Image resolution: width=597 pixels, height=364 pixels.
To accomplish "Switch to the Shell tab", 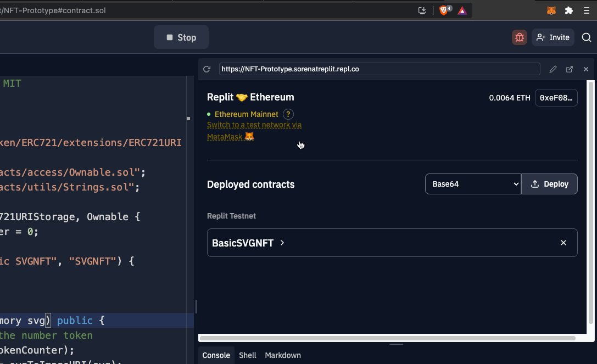I will [248, 355].
